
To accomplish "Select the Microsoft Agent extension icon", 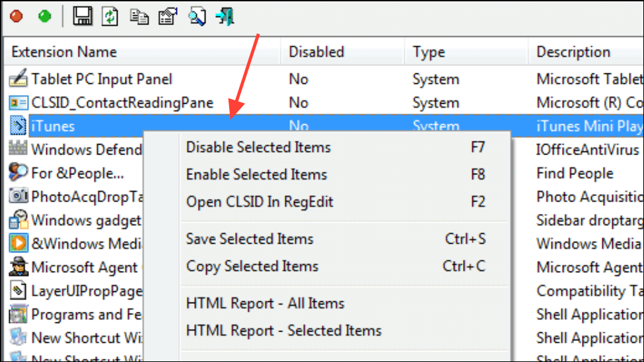I will coord(18,267).
